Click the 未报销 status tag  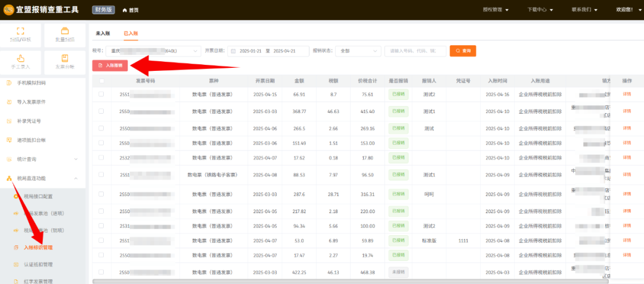pos(398,272)
